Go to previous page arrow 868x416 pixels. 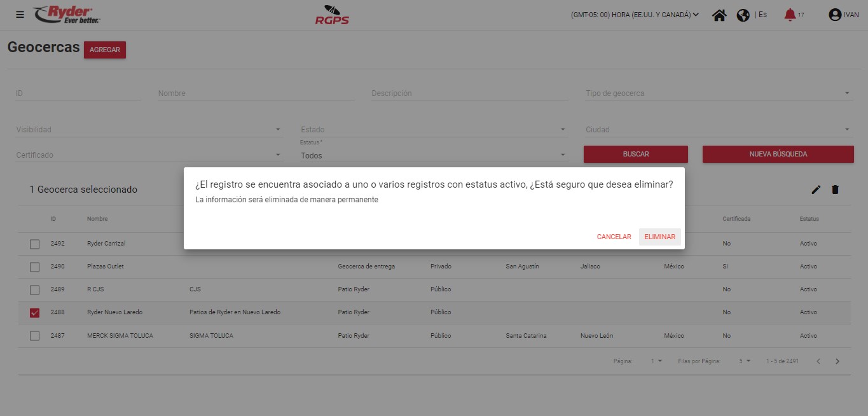pyautogui.click(x=818, y=361)
